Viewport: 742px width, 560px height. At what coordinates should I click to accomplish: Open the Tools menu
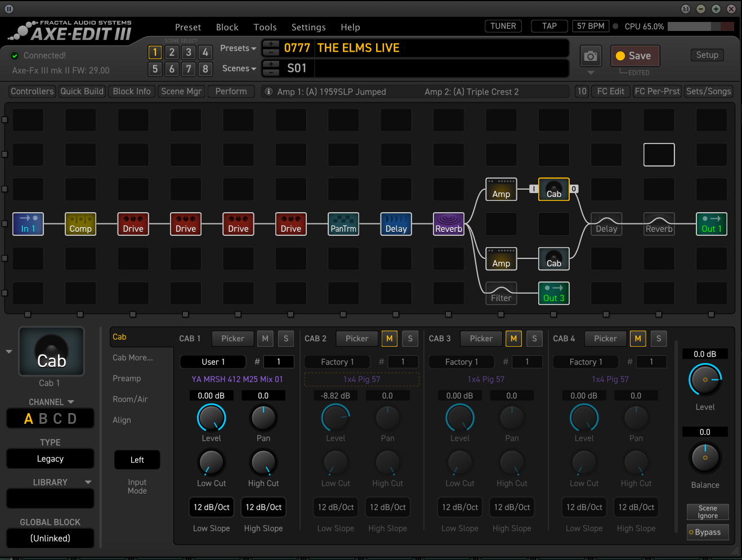(x=265, y=27)
